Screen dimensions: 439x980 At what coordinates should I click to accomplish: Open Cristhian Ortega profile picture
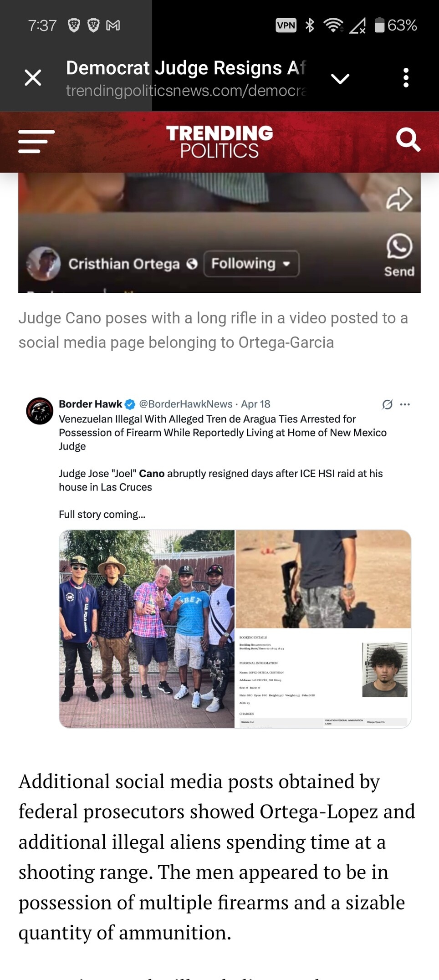[x=43, y=263]
